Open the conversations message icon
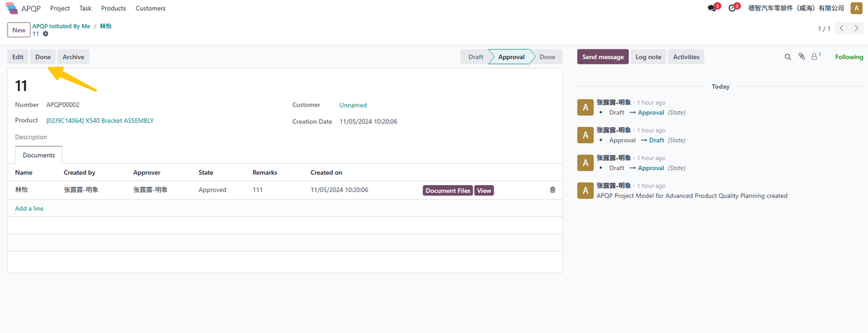The image size is (868, 333). 712,8
